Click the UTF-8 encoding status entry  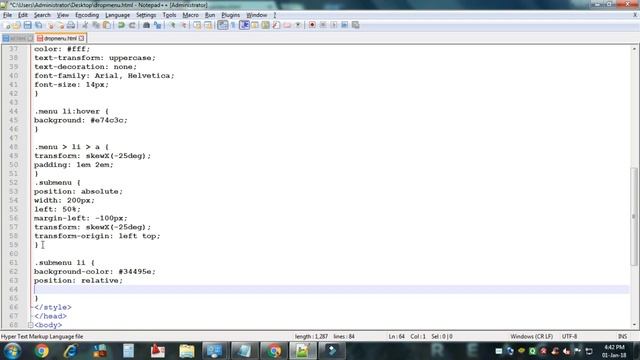click(569, 337)
